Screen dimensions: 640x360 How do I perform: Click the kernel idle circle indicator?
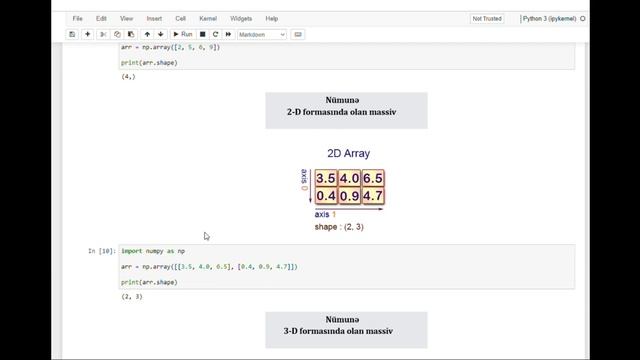coord(583,19)
